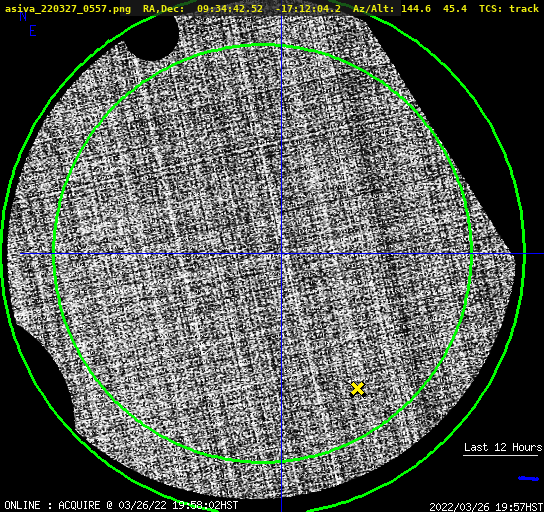544x512 pixels.
Task: Click the blue N north compass label
Action: pyautogui.click(x=23, y=16)
